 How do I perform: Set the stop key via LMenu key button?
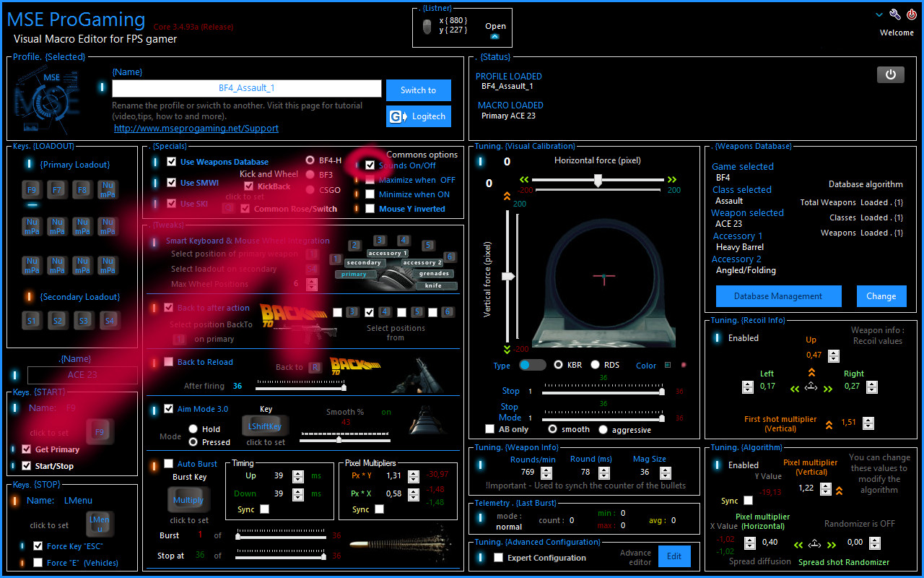[x=100, y=525]
